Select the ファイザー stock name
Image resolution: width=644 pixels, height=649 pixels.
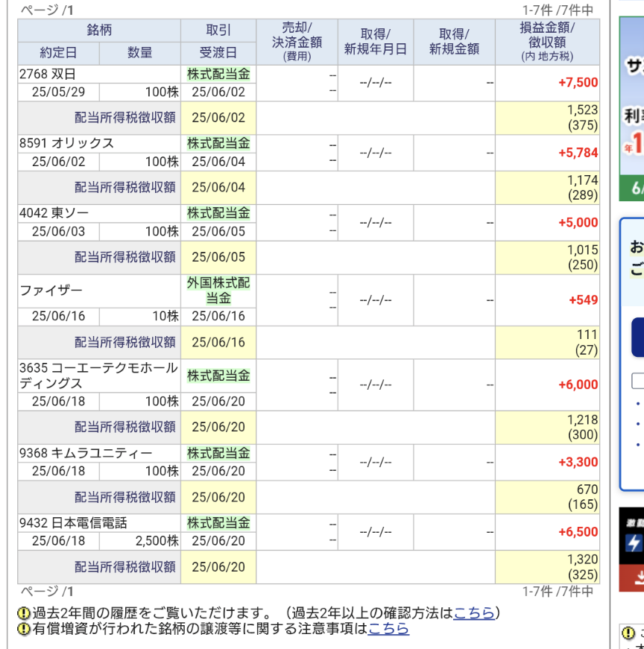(x=51, y=291)
